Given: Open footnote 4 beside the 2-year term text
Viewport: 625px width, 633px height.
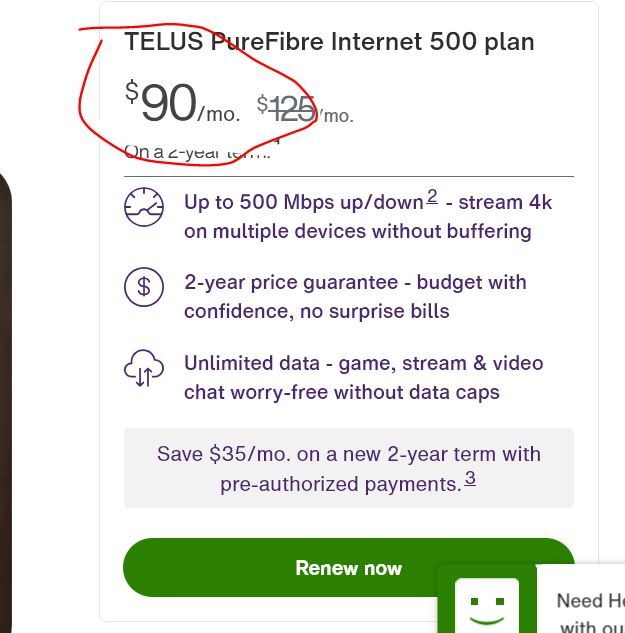Looking at the screenshot, I should tap(277, 142).
